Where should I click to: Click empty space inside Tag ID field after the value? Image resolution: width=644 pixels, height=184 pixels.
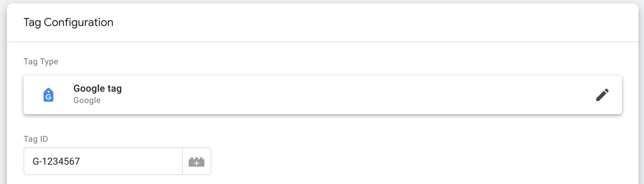132,161
